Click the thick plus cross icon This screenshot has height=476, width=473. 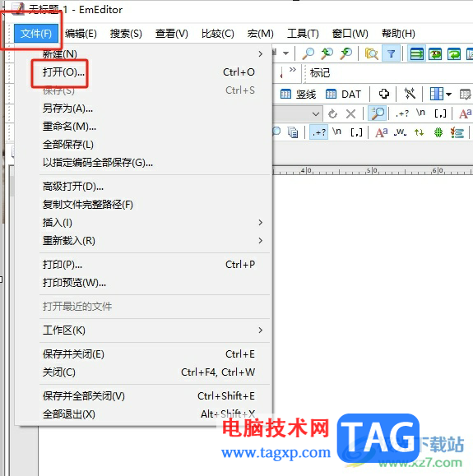coord(384,94)
